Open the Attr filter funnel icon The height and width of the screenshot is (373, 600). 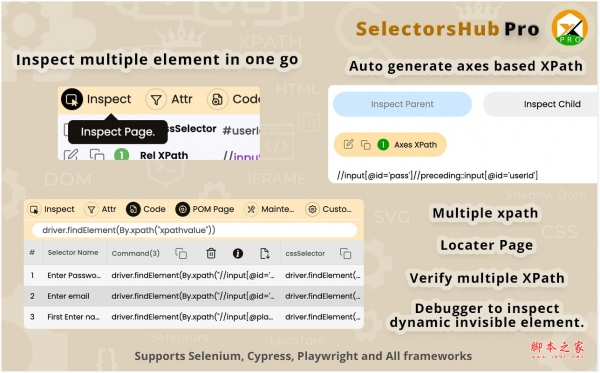tap(156, 100)
